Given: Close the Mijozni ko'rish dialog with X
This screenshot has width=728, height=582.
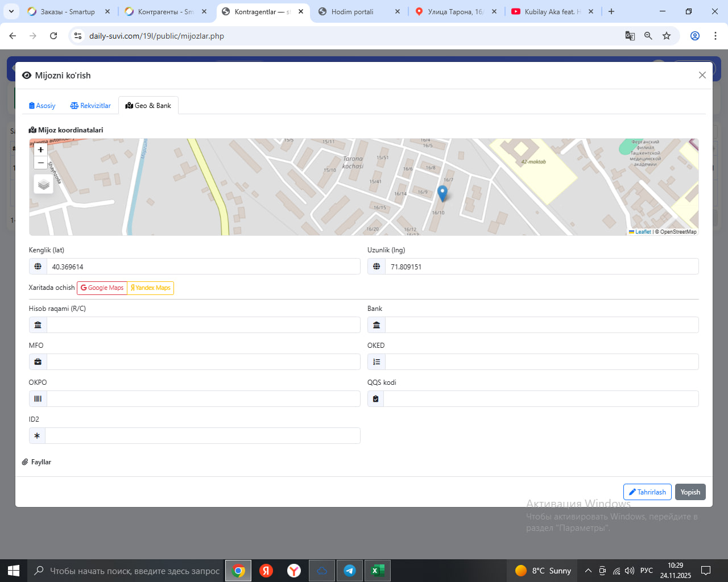Looking at the screenshot, I should coord(702,75).
